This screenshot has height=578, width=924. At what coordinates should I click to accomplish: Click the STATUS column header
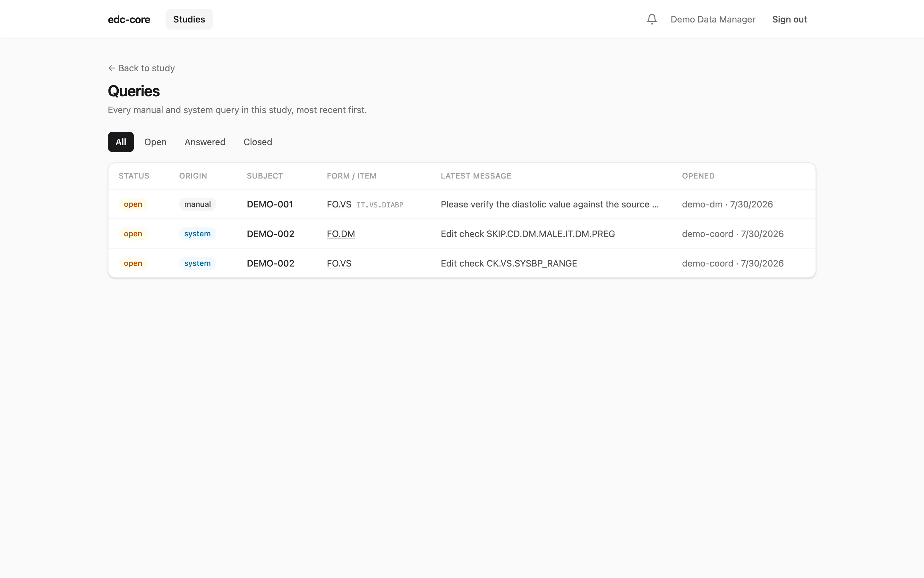click(134, 176)
